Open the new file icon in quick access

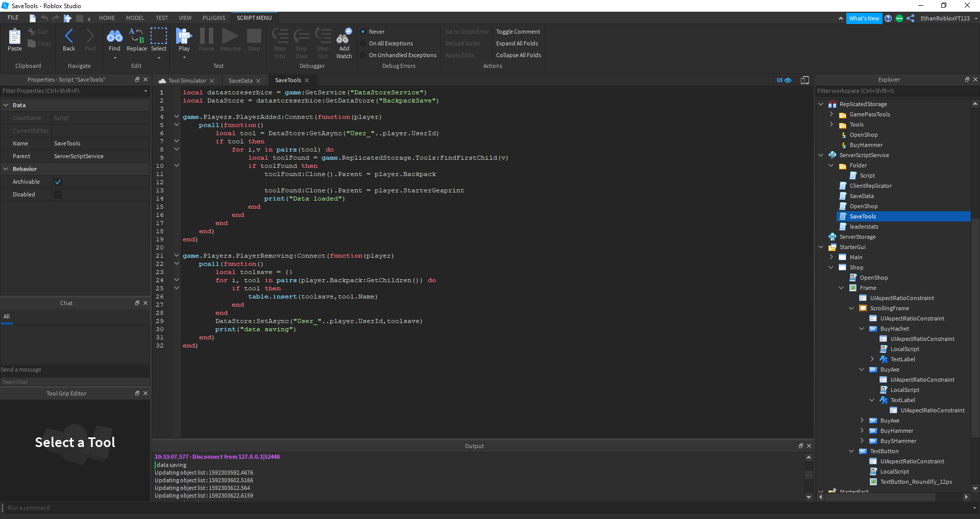coord(33,18)
